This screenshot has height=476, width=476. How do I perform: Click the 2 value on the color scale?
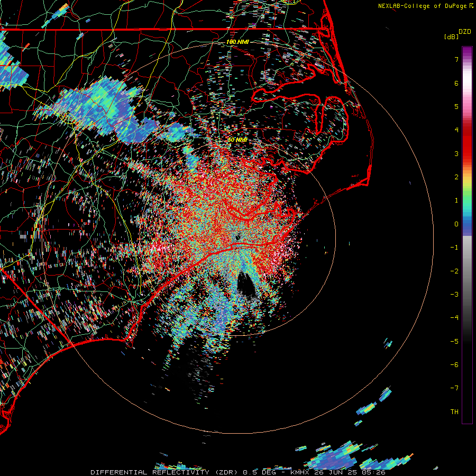456,177
